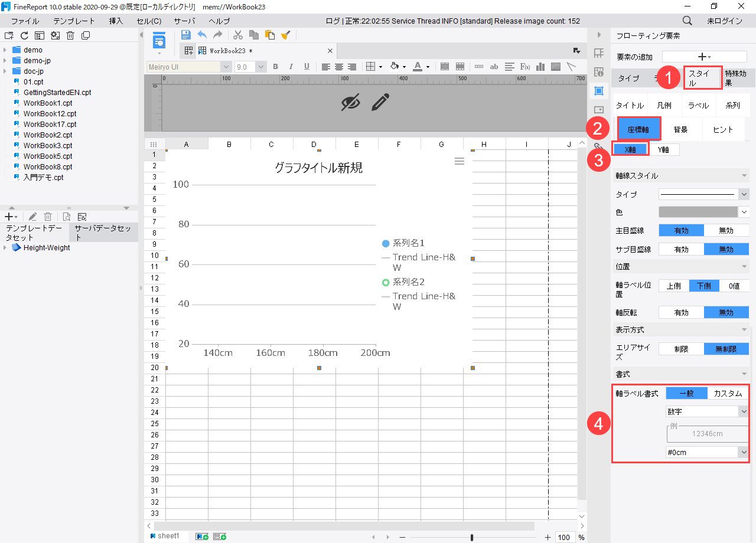
Task: Click the zoom percentage field 100
Action: (564, 537)
